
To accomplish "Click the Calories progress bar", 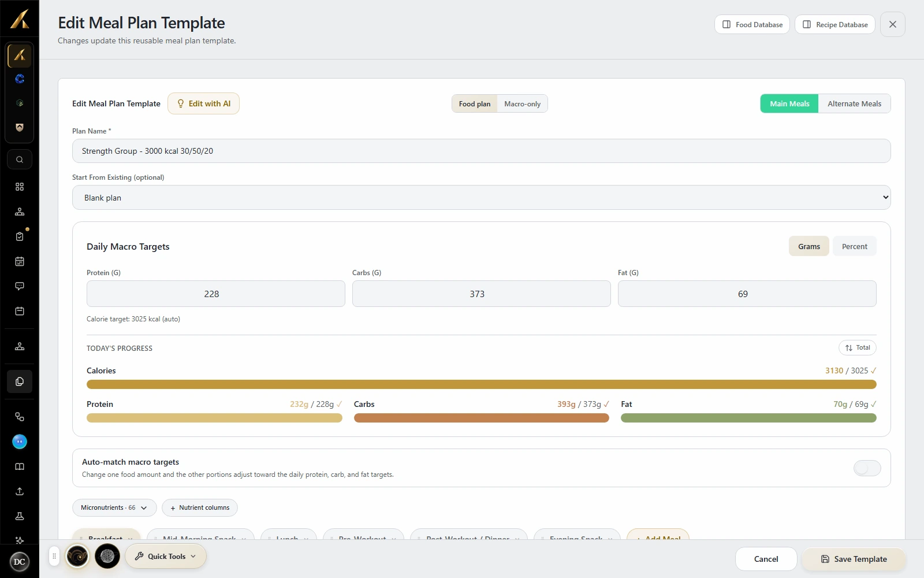I will (x=482, y=384).
